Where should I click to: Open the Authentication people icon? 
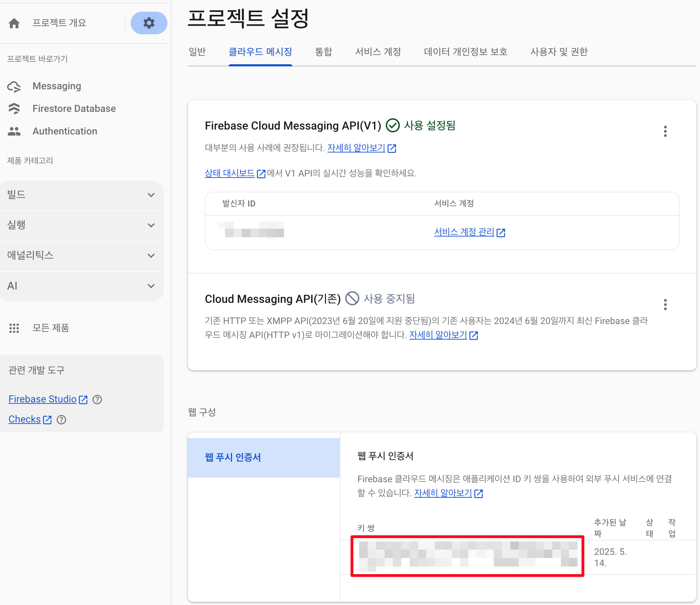pyautogui.click(x=14, y=131)
